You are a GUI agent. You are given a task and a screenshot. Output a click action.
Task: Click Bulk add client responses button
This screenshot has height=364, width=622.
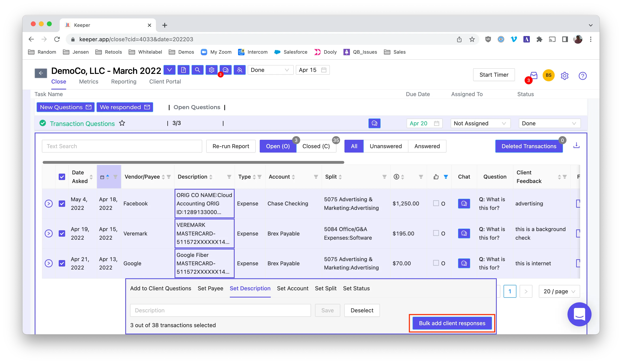452,323
